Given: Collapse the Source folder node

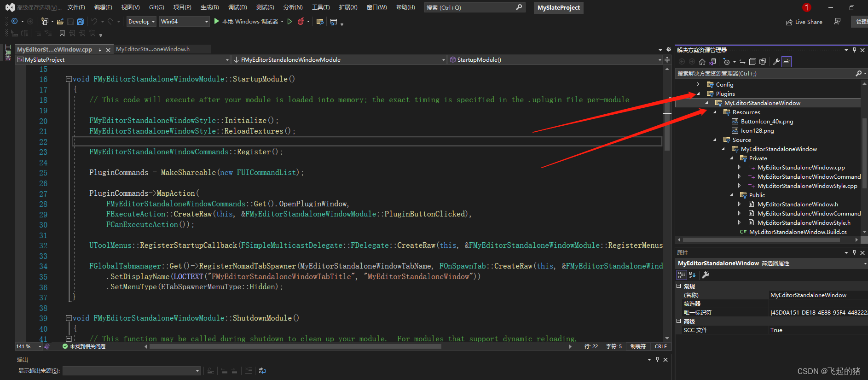Looking at the screenshot, I should click(715, 140).
